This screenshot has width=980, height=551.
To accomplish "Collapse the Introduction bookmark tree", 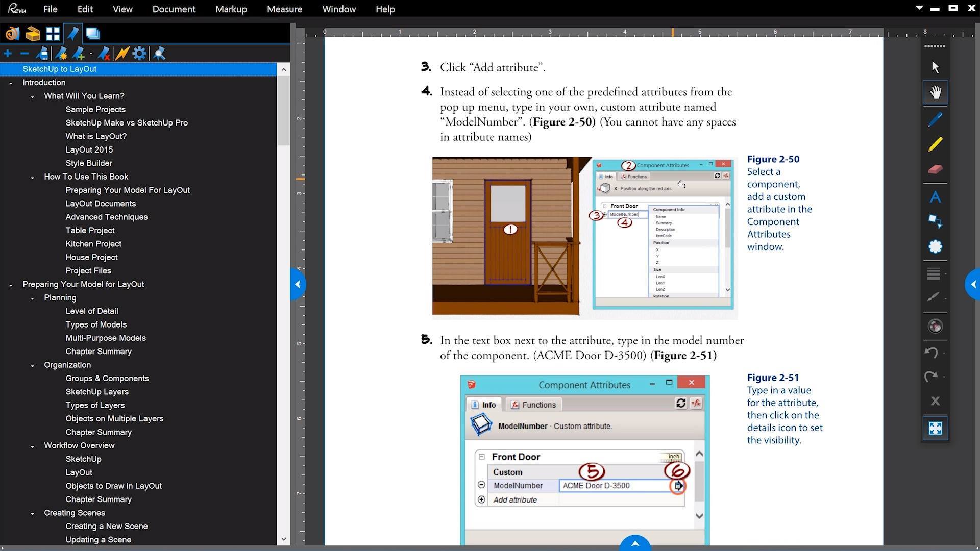I will click(11, 83).
